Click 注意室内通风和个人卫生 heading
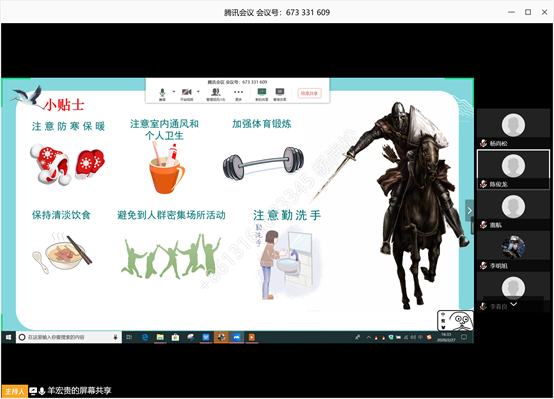Image resolution: width=554 pixels, height=399 pixels. click(165, 129)
